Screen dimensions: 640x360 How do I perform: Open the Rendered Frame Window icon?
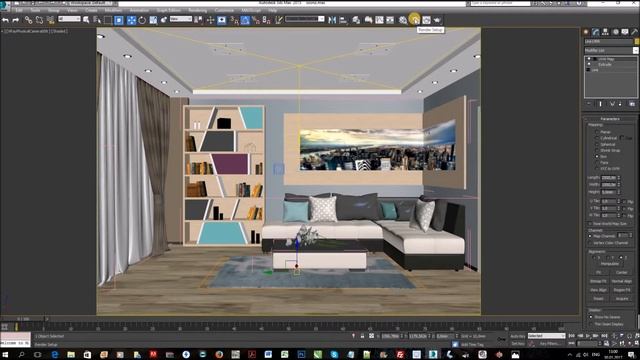coord(426,20)
